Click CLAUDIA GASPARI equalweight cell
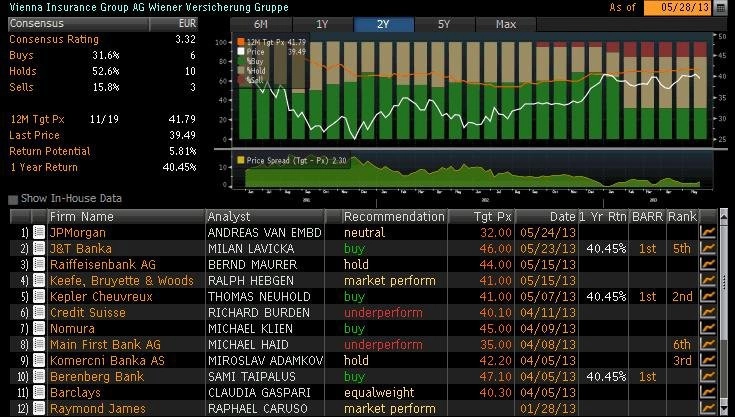735x417 pixels. click(379, 392)
